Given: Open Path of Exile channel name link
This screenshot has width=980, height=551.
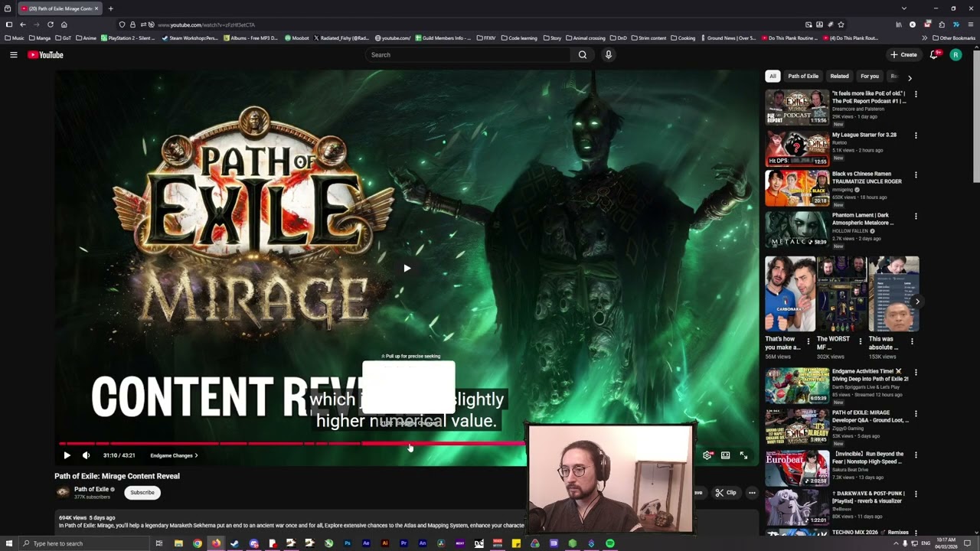Looking at the screenshot, I should tap(91, 489).
